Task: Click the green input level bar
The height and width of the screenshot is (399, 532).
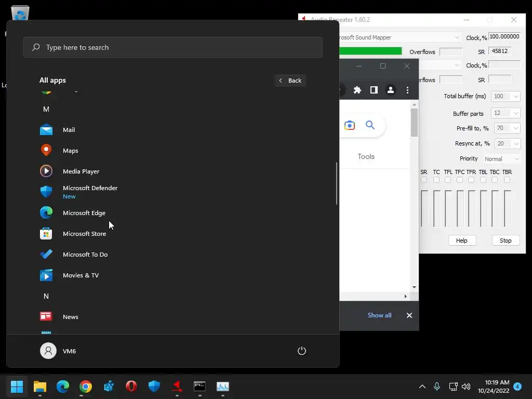Action: click(x=370, y=51)
